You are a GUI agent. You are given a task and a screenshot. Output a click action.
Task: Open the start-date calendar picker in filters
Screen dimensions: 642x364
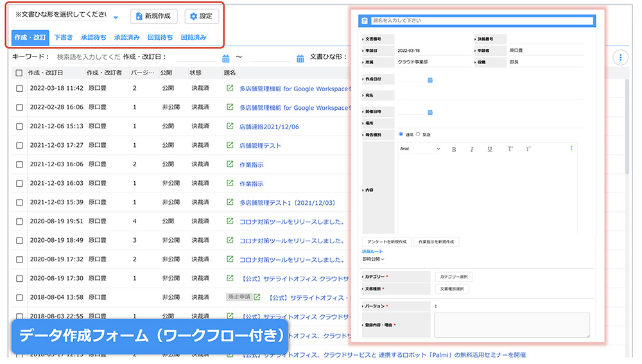225,58
